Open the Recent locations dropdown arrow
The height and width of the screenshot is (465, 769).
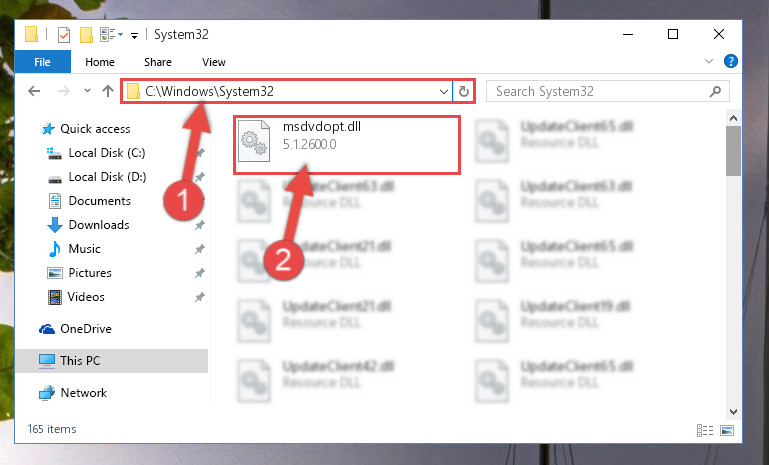pos(87,91)
